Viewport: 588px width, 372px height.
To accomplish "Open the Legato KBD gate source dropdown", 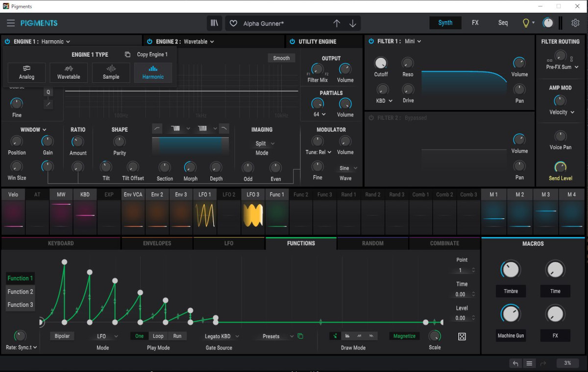I will [x=221, y=336].
